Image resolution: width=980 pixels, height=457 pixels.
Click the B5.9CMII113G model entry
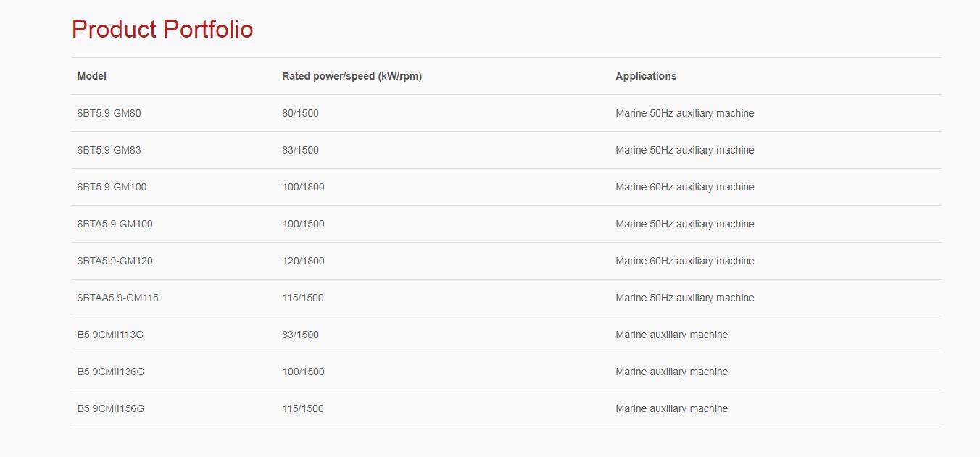point(110,335)
